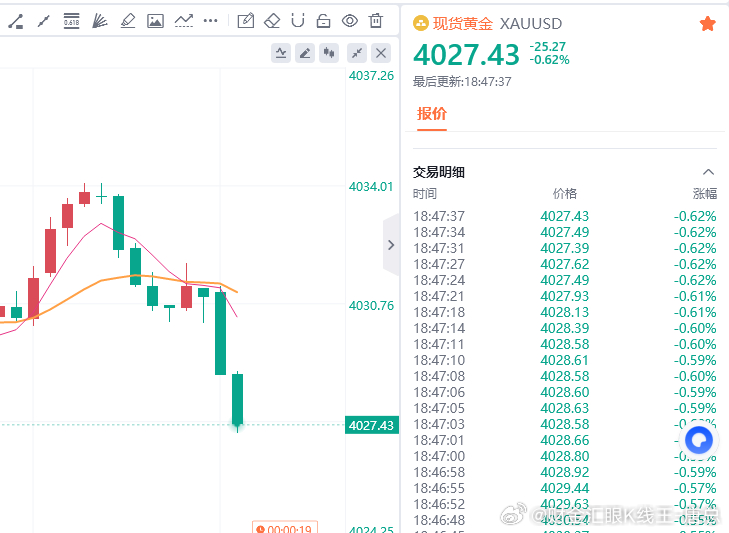Select the 18:47:24 trade row time
The width and height of the screenshot is (729, 533).
(x=439, y=280)
